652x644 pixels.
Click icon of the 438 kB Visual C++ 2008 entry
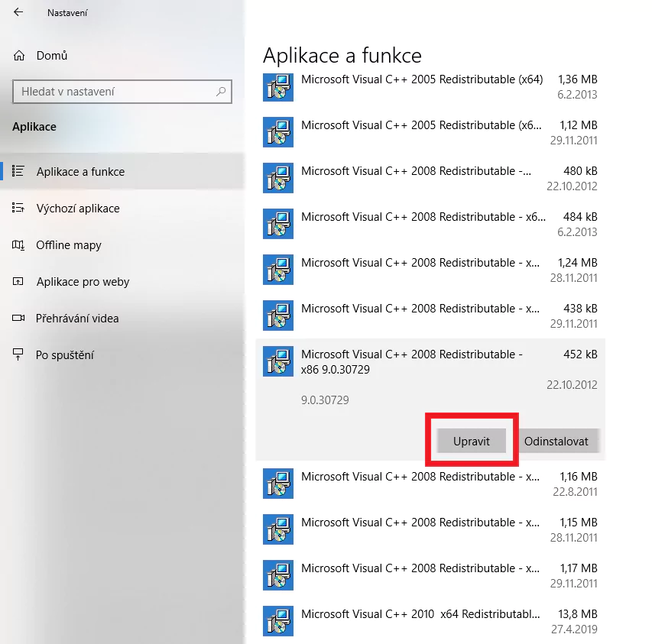[x=278, y=316]
